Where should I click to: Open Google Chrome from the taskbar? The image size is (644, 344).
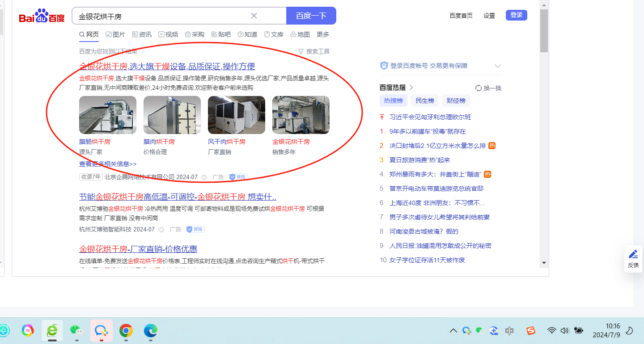pos(126,331)
